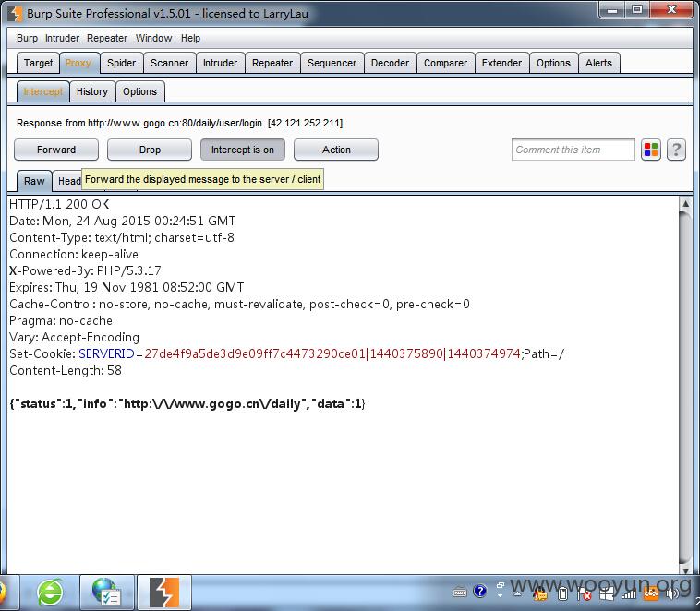Drop the intercepted message
This screenshot has width=700, height=611.
150,150
